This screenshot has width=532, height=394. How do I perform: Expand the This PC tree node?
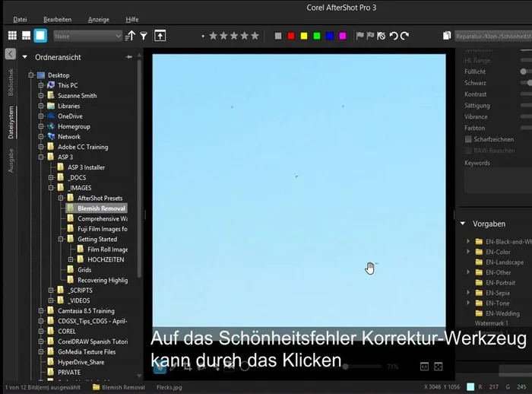[41, 85]
